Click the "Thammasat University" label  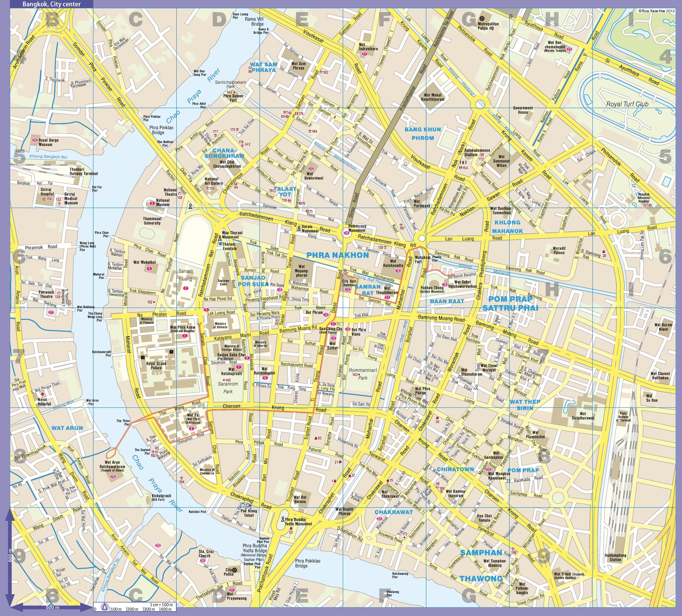pyautogui.click(x=152, y=221)
